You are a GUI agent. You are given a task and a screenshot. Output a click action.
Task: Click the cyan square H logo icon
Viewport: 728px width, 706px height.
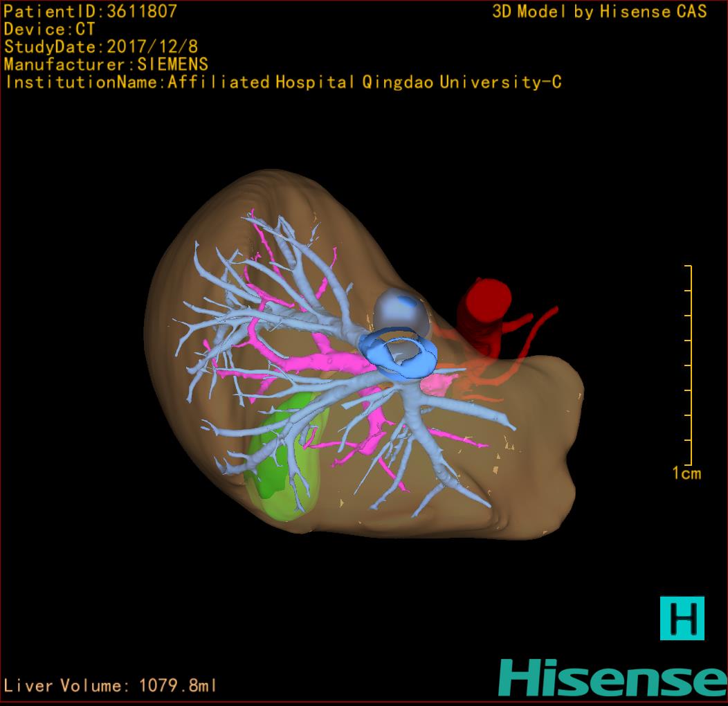click(x=682, y=618)
